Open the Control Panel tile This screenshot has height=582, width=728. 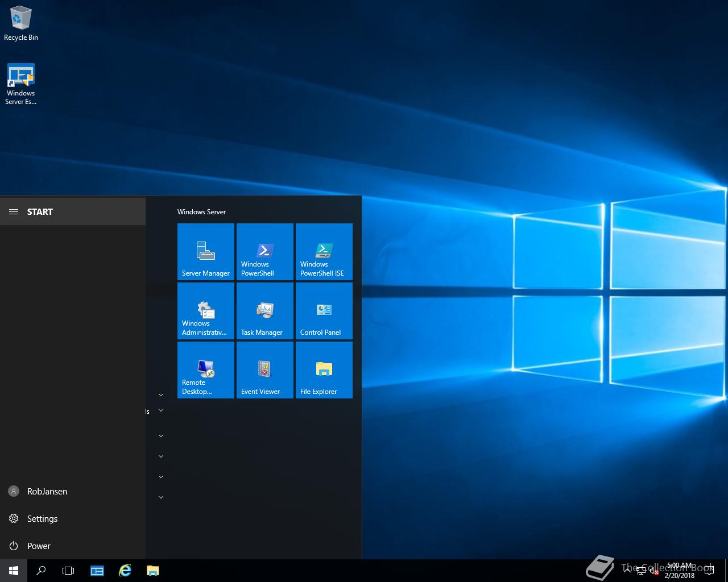coord(324,311)
